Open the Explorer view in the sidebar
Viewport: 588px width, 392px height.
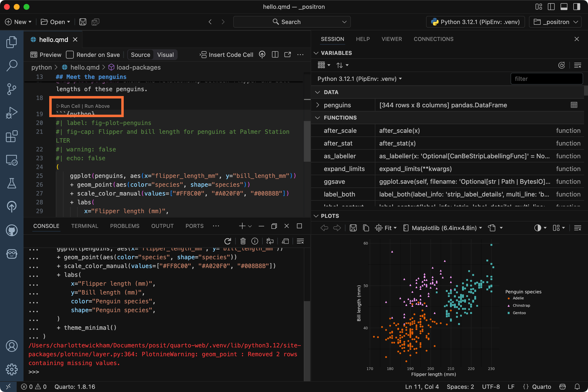point(12,42)
